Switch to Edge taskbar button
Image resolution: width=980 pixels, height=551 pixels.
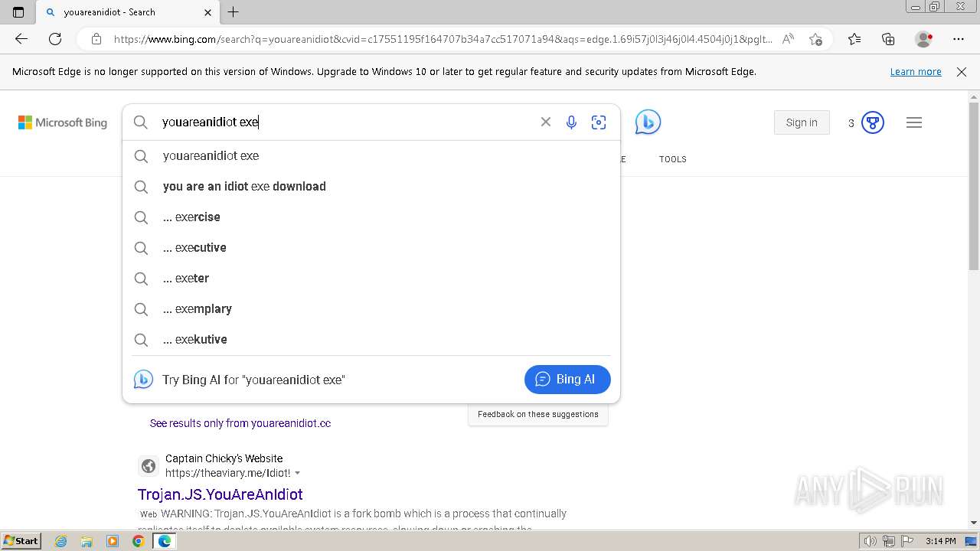click(165, 541)
